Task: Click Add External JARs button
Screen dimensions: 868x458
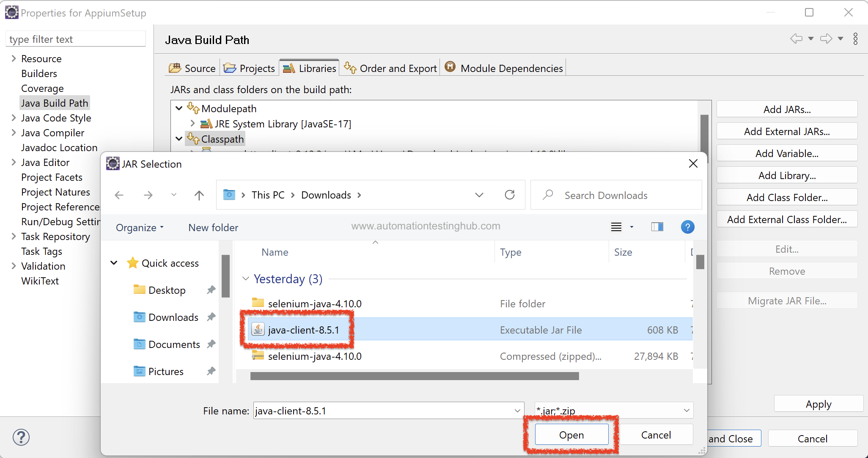Action: (x=787, y=131)
